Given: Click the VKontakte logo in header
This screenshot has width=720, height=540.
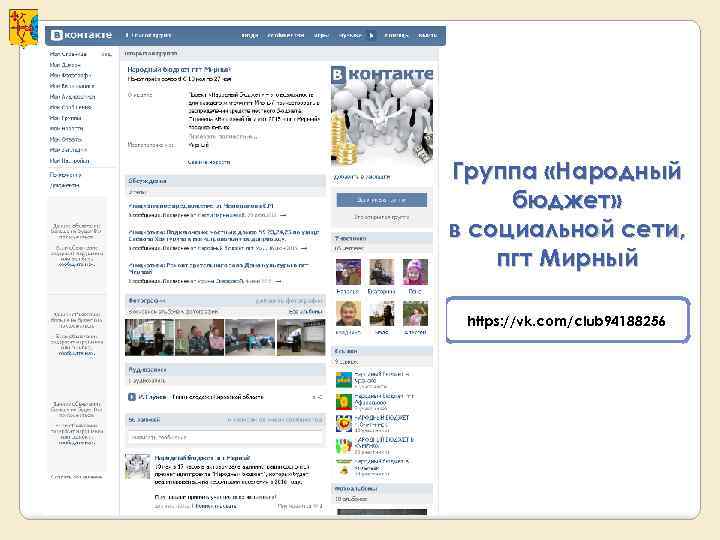Looking at the screenshot, I should click(81, 35).
